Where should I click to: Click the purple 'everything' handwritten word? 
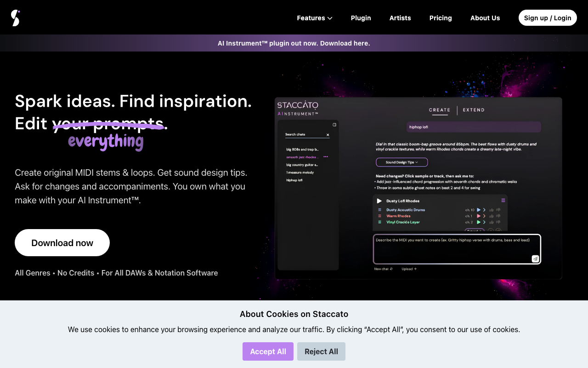(106, 142)
